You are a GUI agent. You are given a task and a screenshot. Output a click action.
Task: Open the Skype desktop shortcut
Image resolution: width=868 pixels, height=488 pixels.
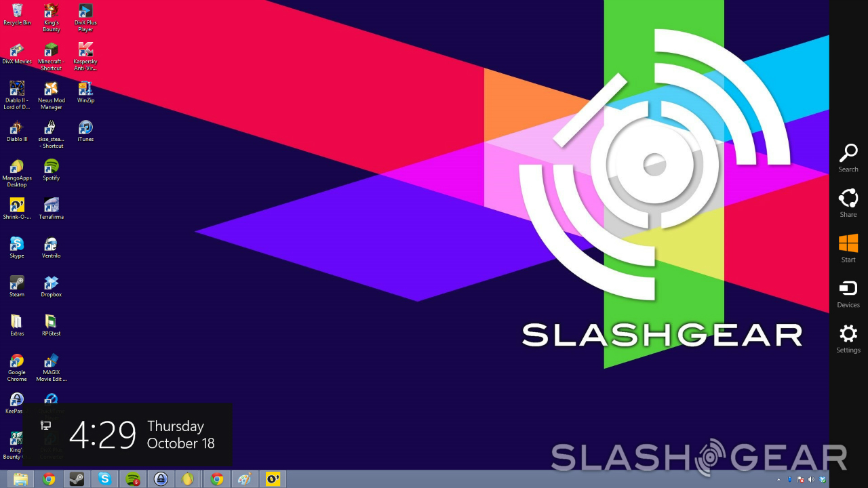(17, 247)
